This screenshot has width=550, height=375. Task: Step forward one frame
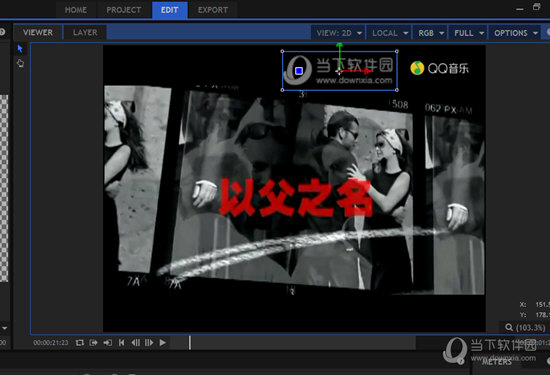click(x=149, y=342)
